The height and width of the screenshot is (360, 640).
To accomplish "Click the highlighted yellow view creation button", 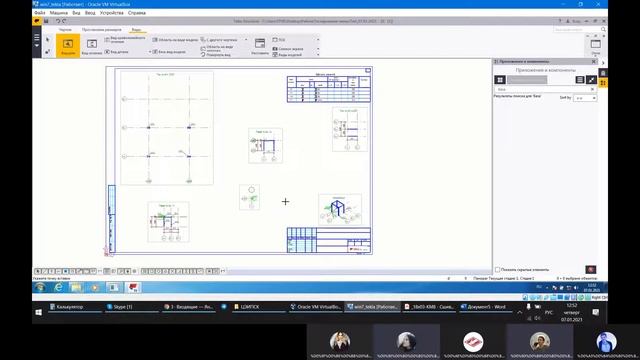I will [68, 46].
